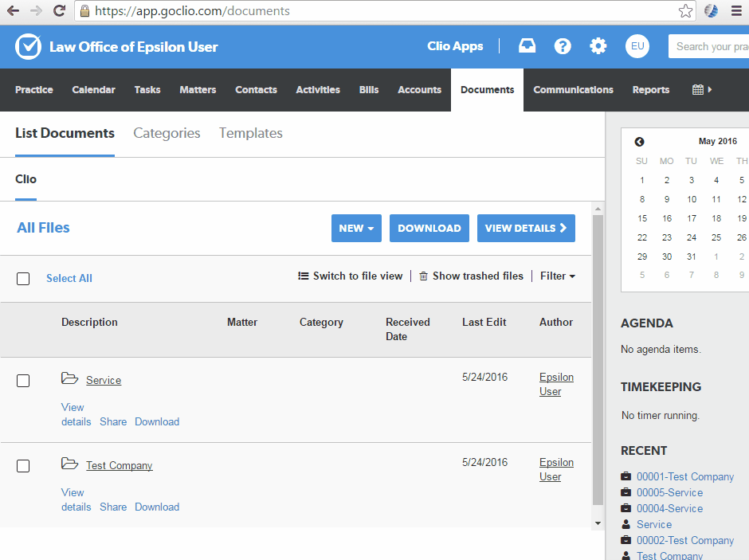Click briefcase icon next to 00004-Service
Viewport: 749px width, 560px height.
tap(625, 508)
